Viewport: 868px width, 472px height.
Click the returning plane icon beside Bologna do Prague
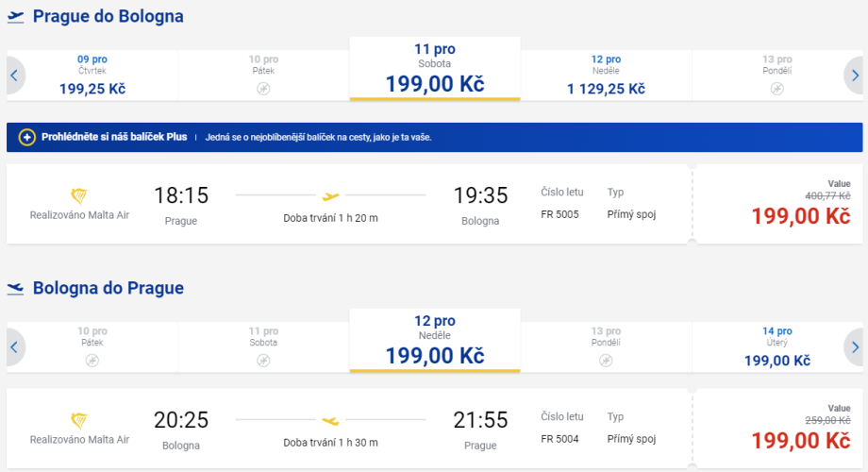point(15,288)
